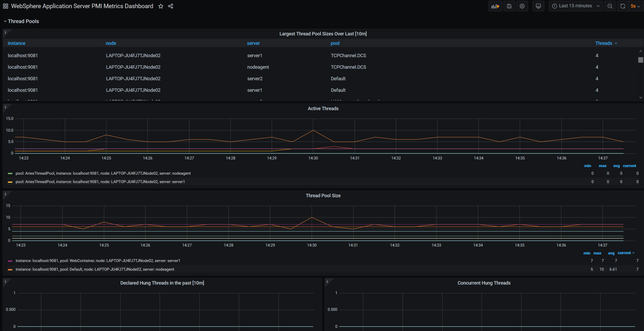The image size is (644, 331).
Task: Click the orange swatch for Default nodeagent series
Action: 10,270
